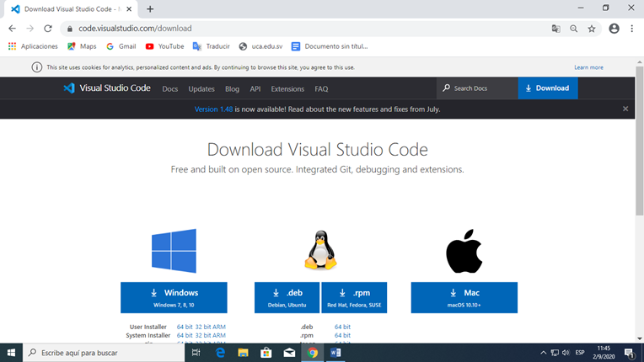The image size is (644, 362).
Task: Close the Download Visual Studio Code tab
Action: [x=129, y=9]
